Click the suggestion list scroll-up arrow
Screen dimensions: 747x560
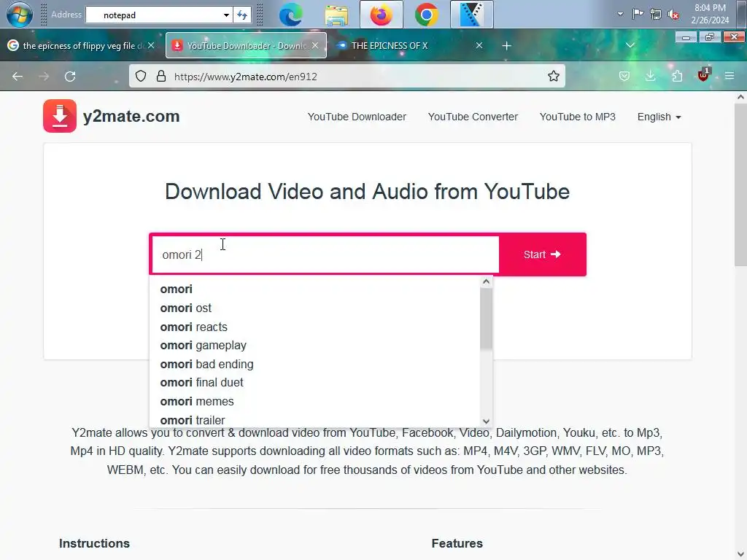tap(486, 281)
